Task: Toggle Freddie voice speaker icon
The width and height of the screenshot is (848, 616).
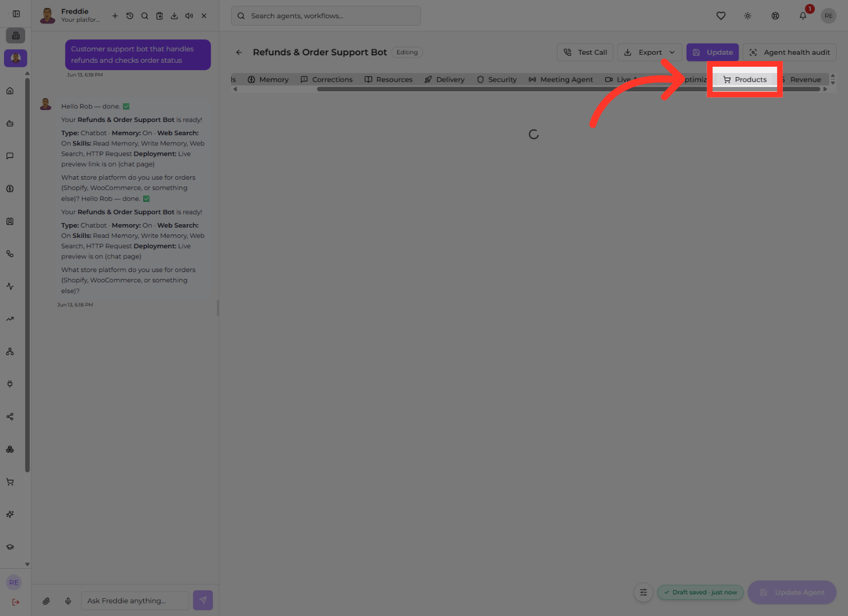Action: click(x=189, y=16)
